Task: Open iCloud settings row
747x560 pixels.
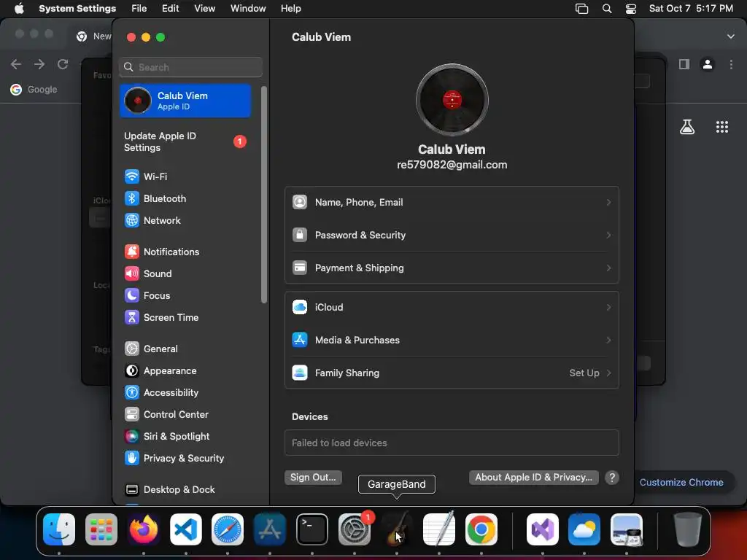Action: click(x=452, y=307)
